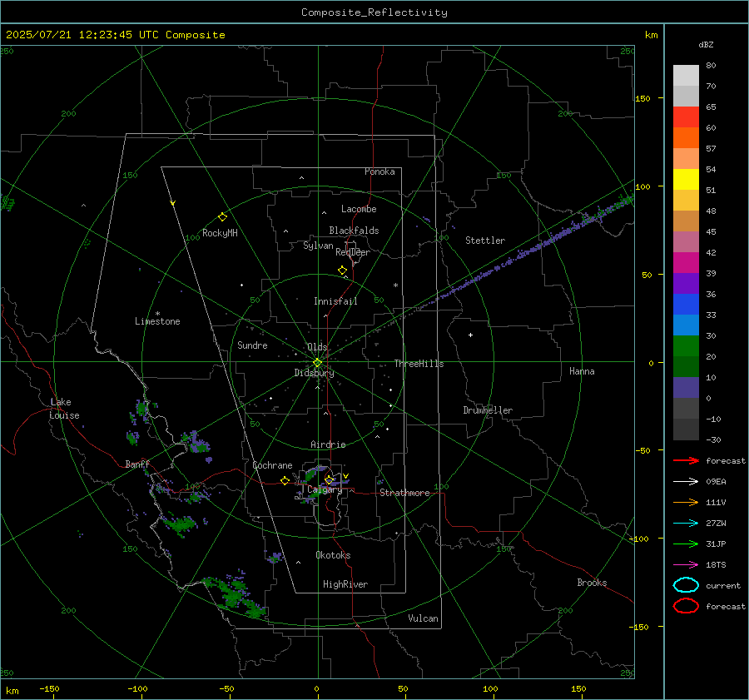The width and height of the screenshot is (749, 700).
Task: Click the yellow diamond marker below Cochrane
Action: click(285, 480)
